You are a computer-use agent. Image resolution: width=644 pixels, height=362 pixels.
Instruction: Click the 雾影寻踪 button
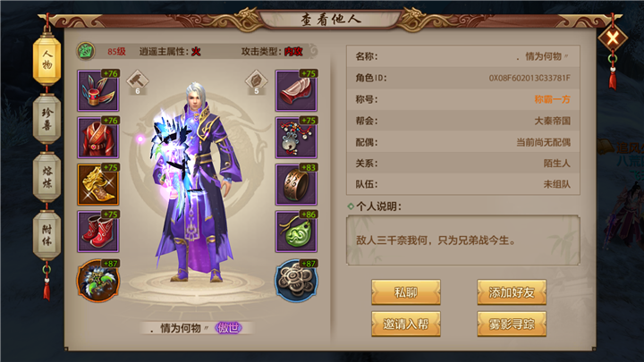[x=512, y=324]
